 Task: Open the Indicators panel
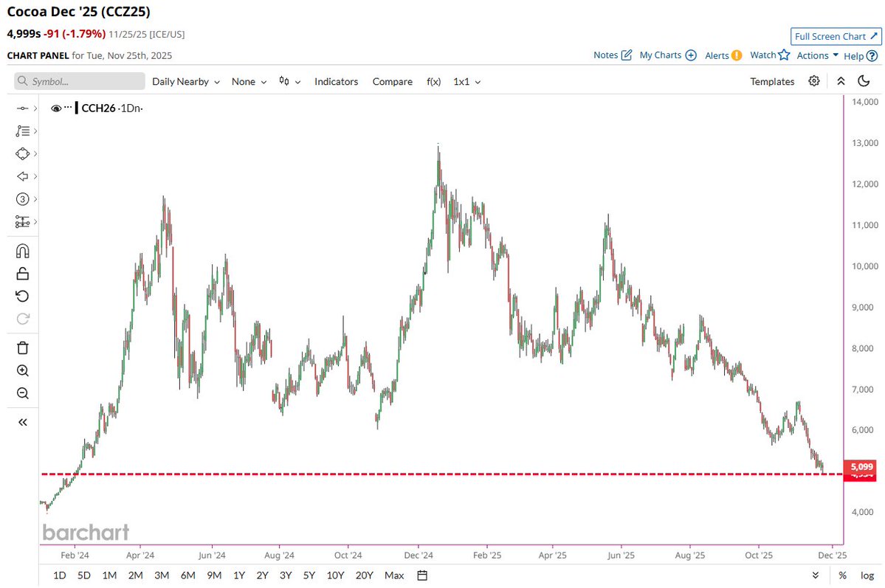tap(336, 81)
